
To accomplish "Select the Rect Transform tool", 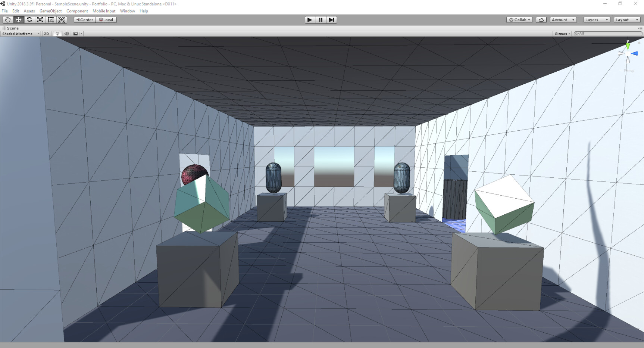I will [x=51, y=20].
